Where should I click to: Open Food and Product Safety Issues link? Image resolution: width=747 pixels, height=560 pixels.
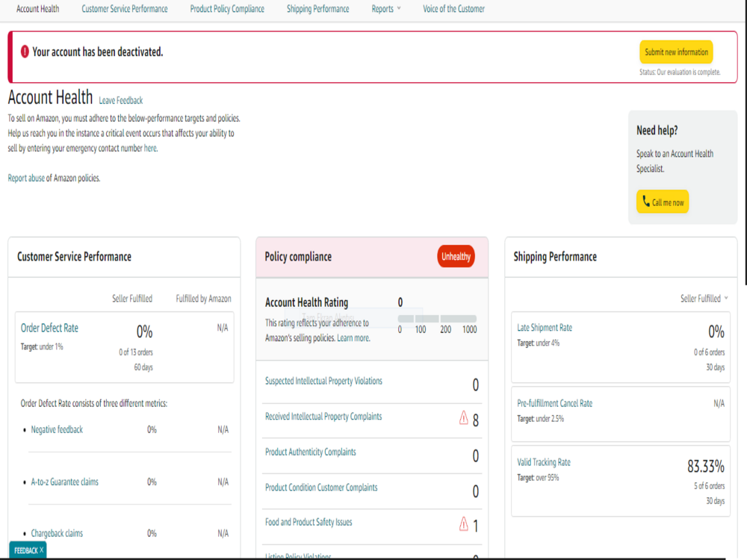[309, 523]
